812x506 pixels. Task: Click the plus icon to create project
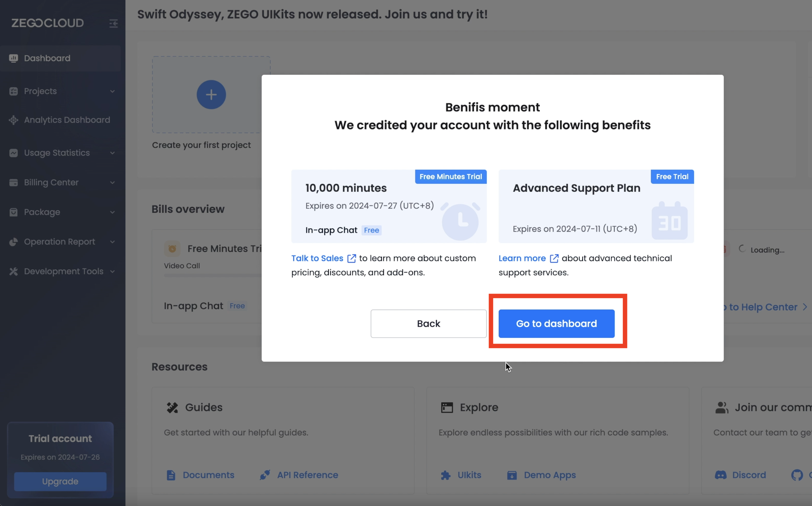211,95
